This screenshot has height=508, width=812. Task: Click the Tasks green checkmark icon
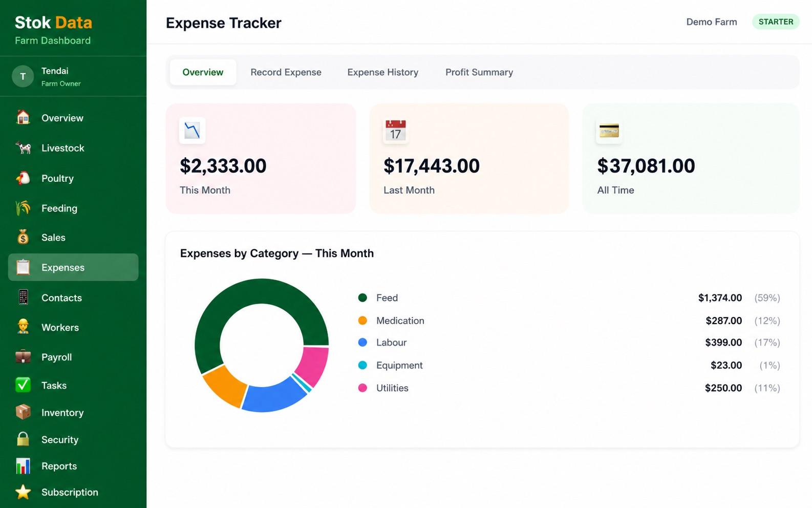click(23, 385)
